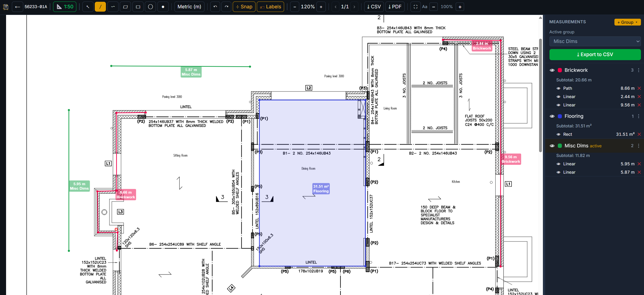The width and height of the screenshot is (644, 295).
Task: Select the count point tool
Action: 163,7
